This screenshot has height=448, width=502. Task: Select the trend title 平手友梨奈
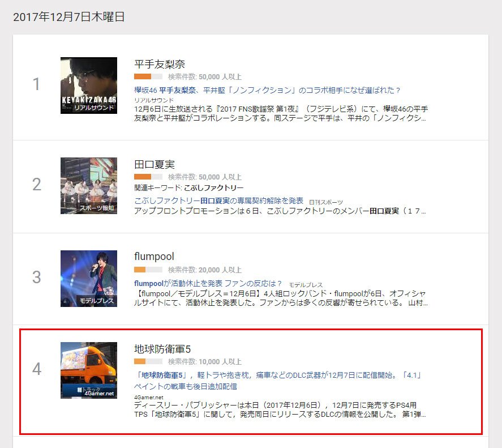click(160, 64)
